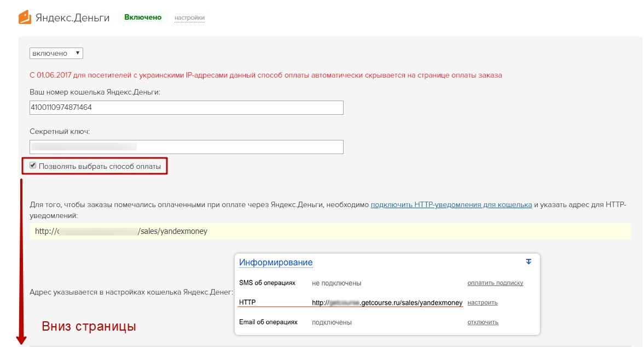The height and width of the screenshot is (347, 644).
Task: Click the настроить link in HTTP row
Action: [x=483, y=303]
